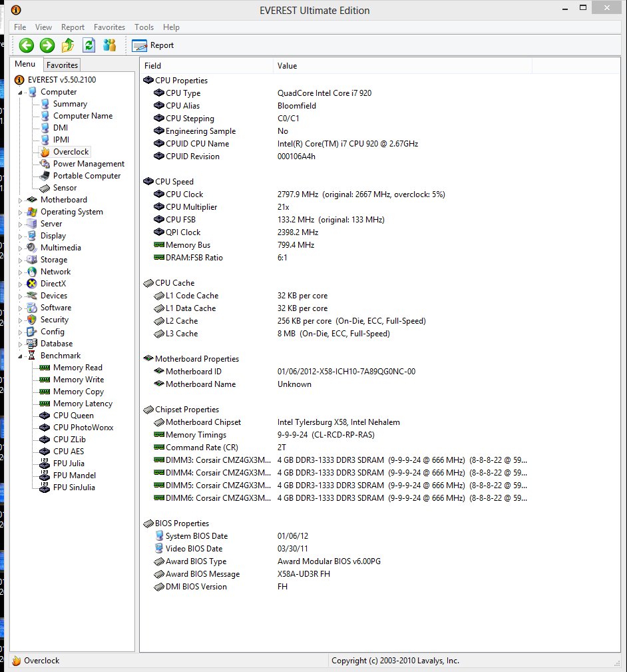Click the Report toolbar button

[x=153, y=45]
